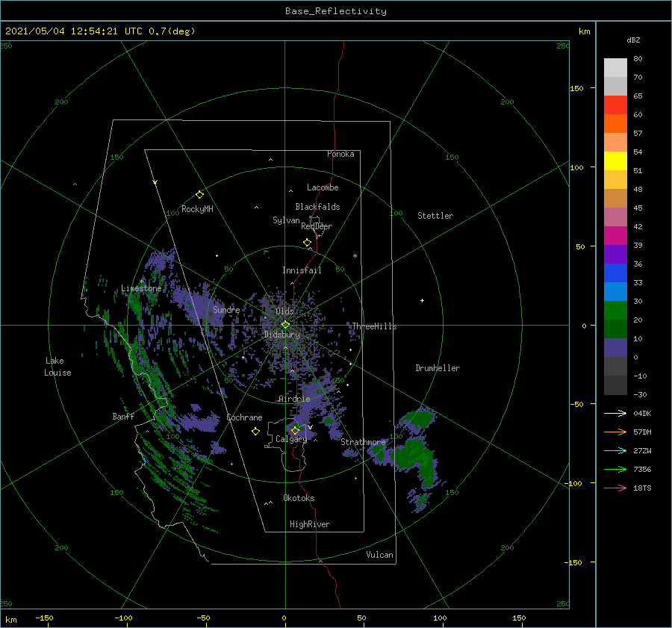Viewport: 672px width, 628px height.
Task: Click the dBZ legend heading
Action: point(633,40)
